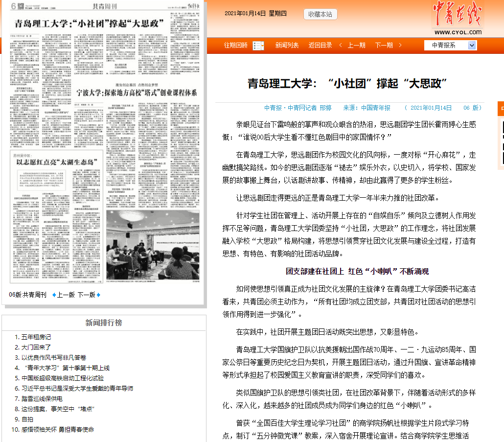Image resolution: width=504 pixels, height=442 pixels.
Task: Click the right chevron after 下一期
Action: tap(400, 45)
